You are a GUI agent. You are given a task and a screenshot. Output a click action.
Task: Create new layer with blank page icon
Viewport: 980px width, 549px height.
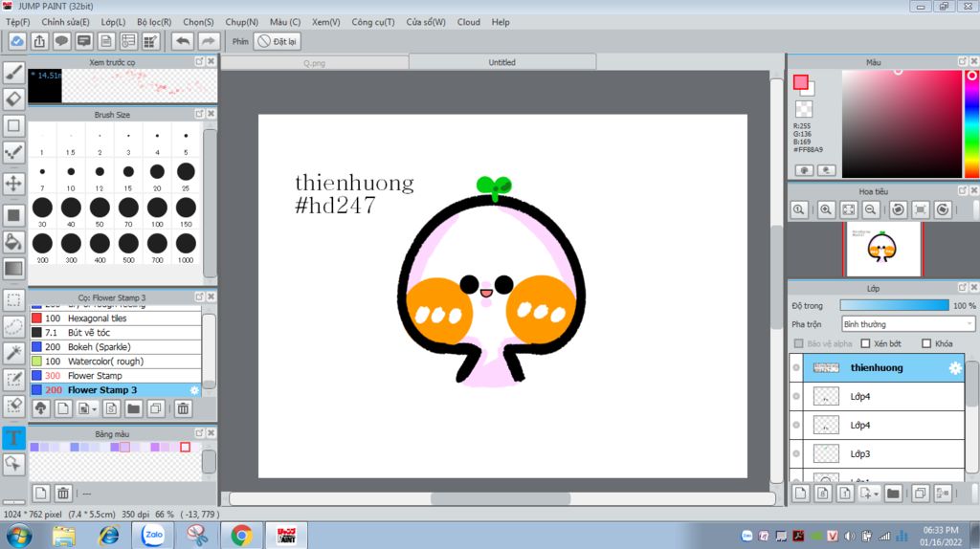coord(801,494)
